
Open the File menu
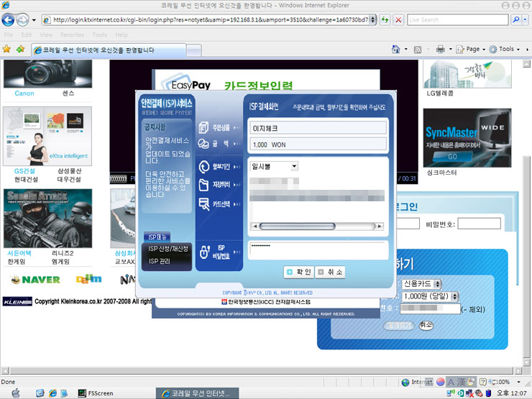point(9,35)
